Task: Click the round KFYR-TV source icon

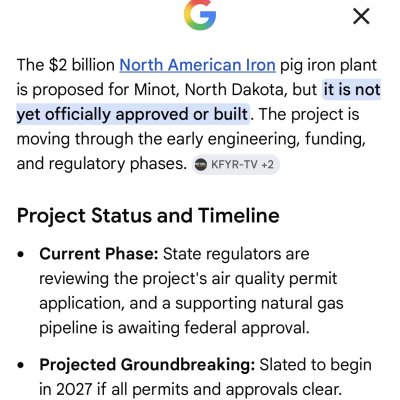Action: (201, 164)
